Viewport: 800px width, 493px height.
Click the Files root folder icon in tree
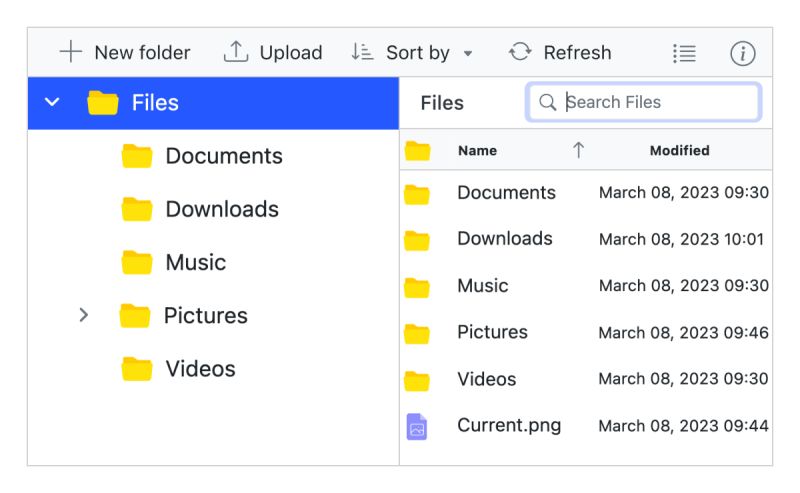(103, 103)
